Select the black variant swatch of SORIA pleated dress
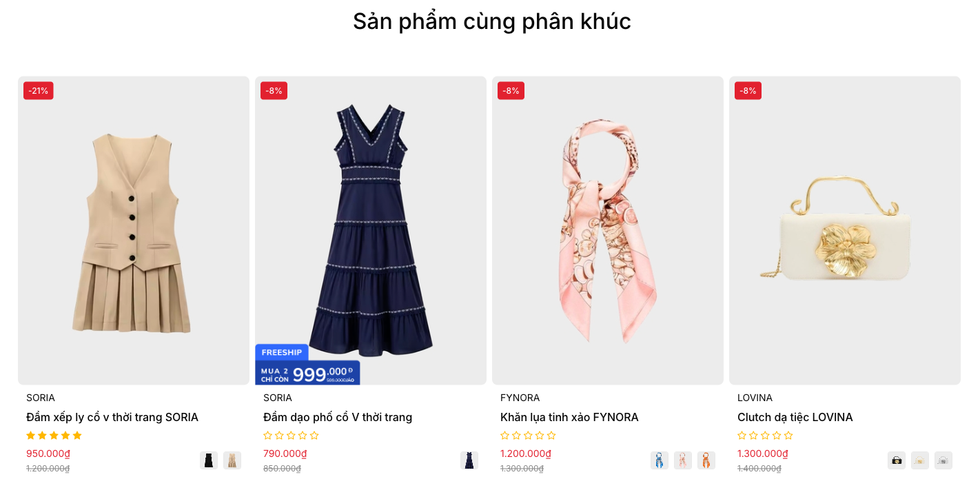980x499 pixels. pyautogui.click(x=209, y=460)
